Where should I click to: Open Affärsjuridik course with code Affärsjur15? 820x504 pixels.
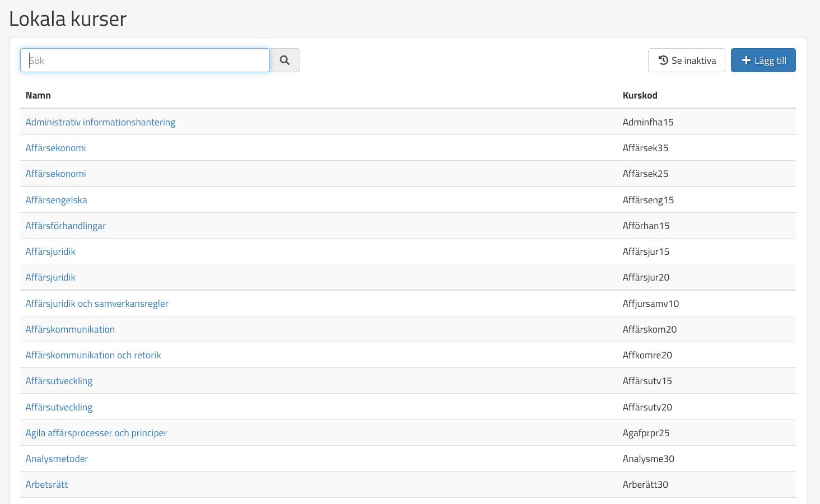click(50, 251)
